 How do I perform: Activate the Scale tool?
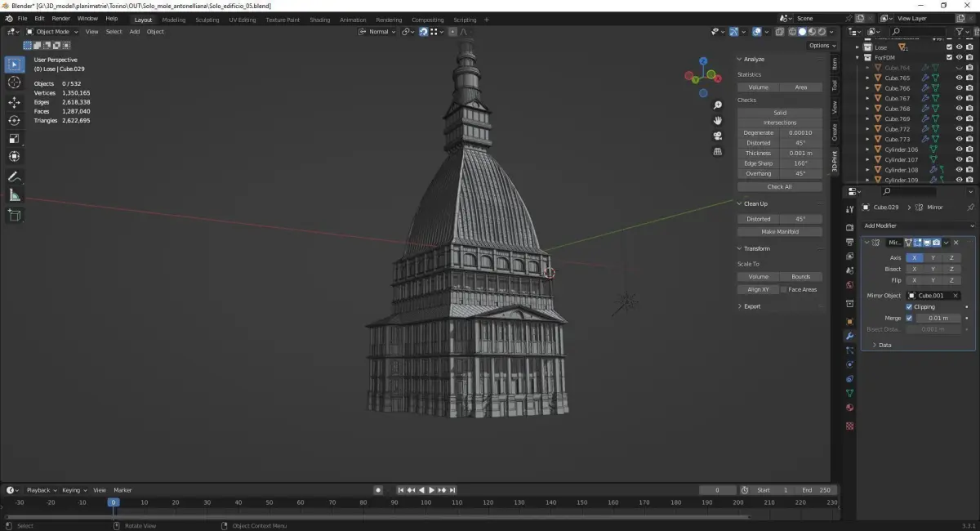[x=15, y=138]
